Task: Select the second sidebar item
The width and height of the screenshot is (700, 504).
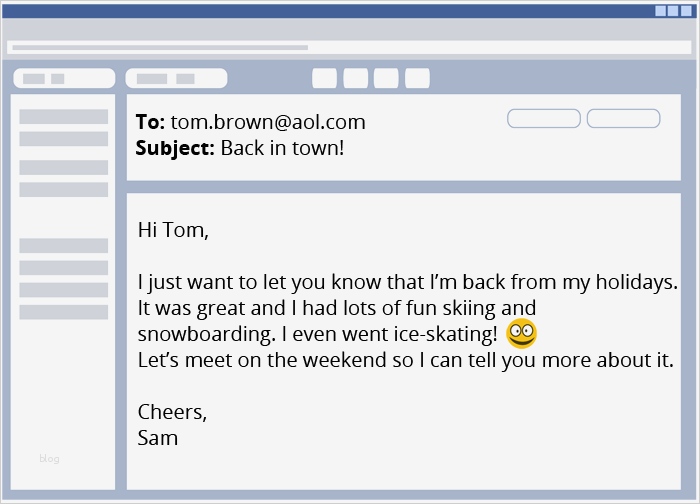Action: pos(64,139)
